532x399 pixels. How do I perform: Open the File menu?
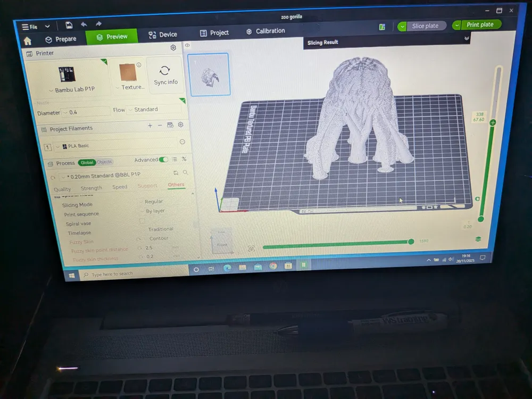coord(30,27)
